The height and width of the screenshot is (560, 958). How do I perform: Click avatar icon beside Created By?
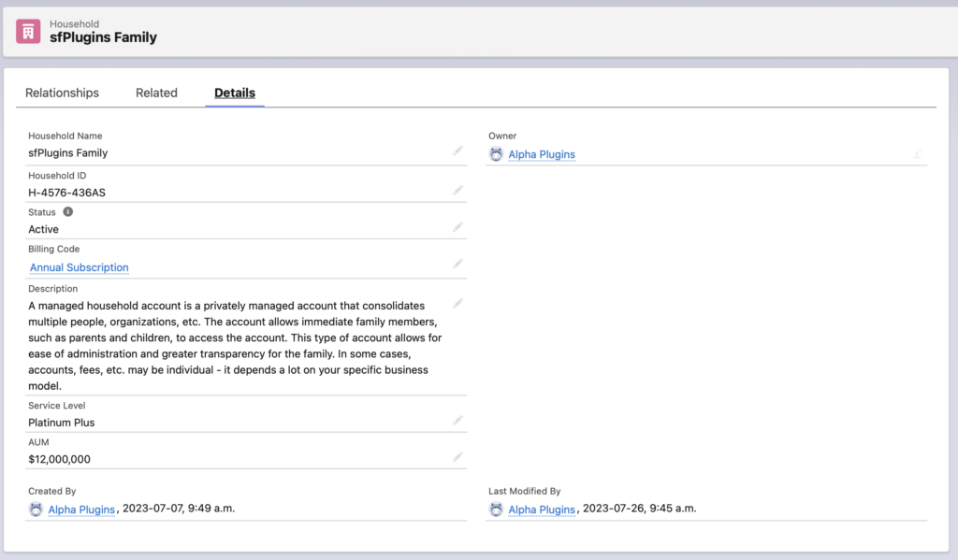tap(36, 510)
